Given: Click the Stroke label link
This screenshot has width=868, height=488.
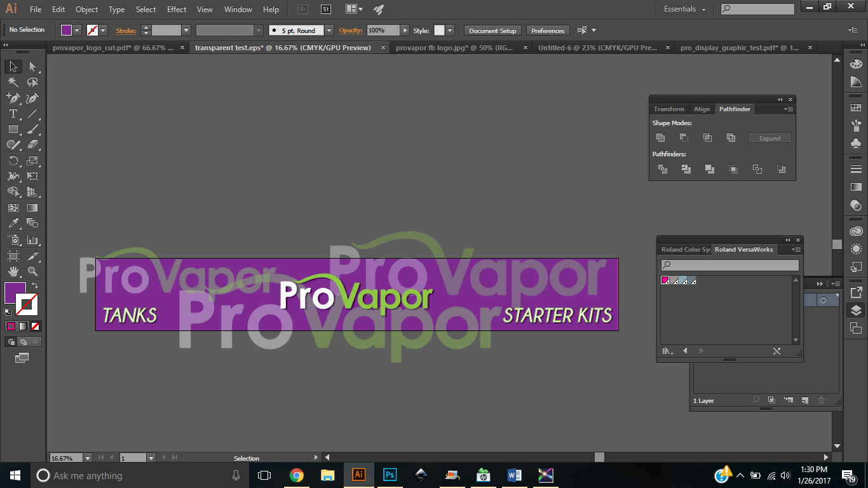Looking at the screenshot, I should [x=126, y=30].
